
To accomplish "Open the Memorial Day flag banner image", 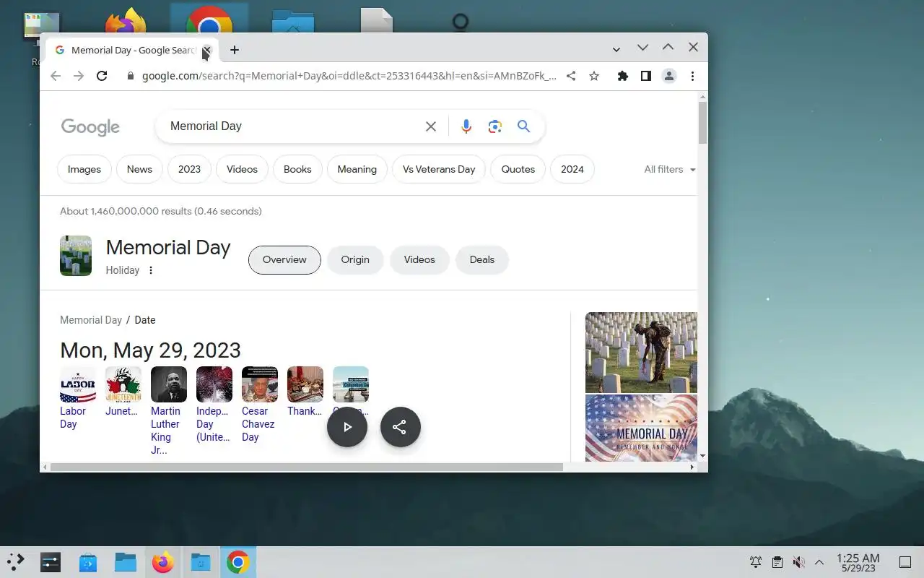I will pyautogui.click(x=641, y=428).
